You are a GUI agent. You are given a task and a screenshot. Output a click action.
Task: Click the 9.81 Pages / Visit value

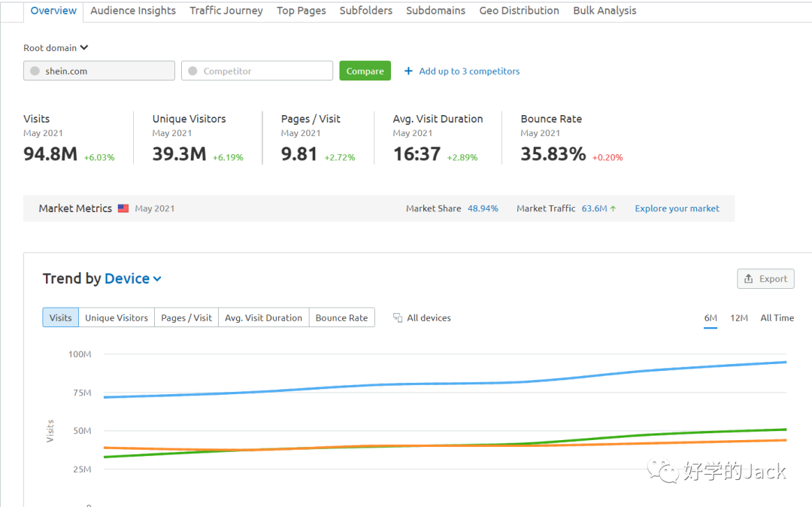pyautogui.click(x=298, y=154)
